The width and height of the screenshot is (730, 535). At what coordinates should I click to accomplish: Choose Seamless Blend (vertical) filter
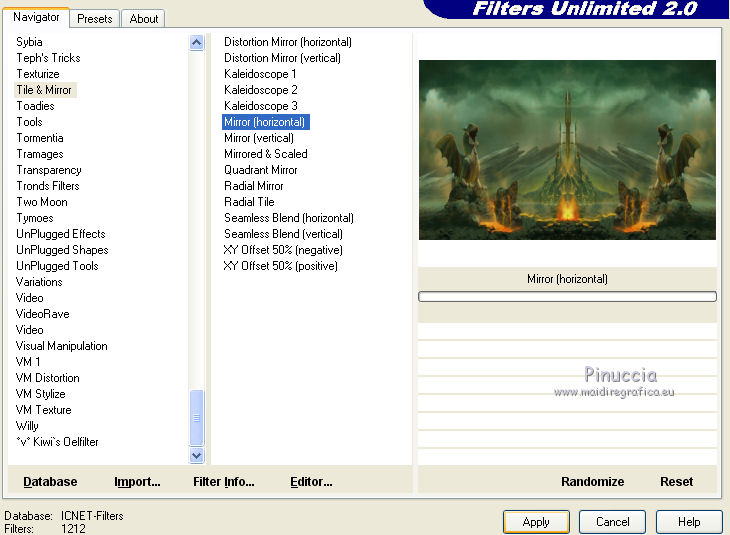(283, 234)
